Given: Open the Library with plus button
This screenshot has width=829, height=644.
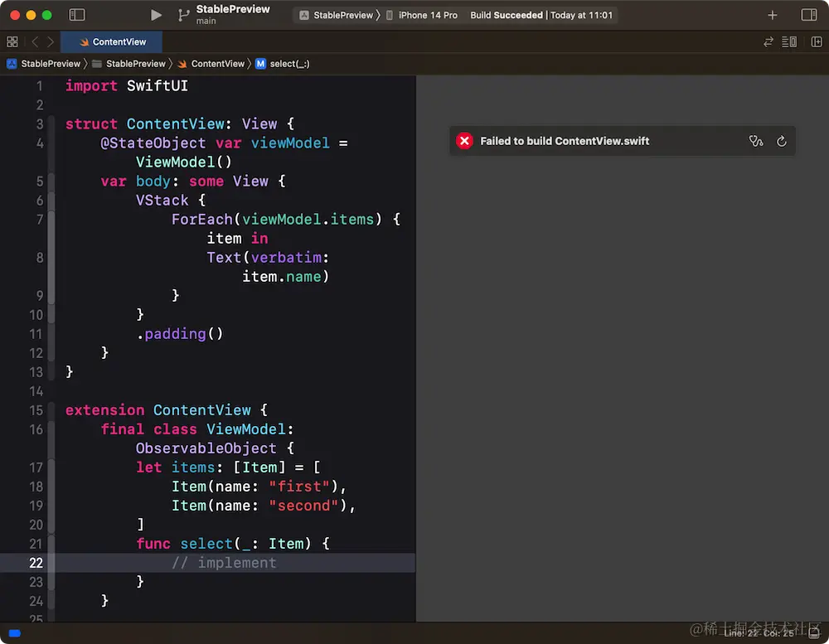Looking at the screenshot, I should 773,15.
